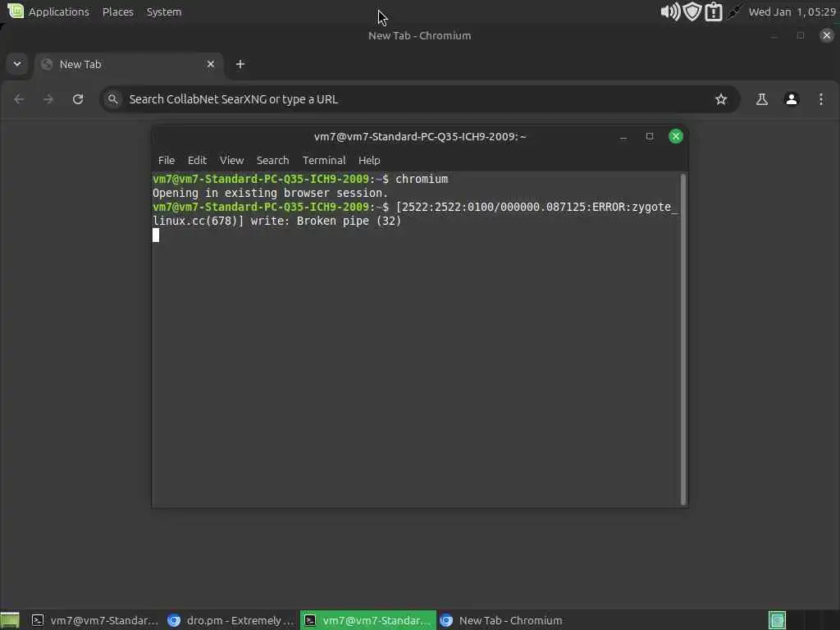Viewport: 840px width, 630px height.
Task: Click the network connection tray icon
Action: pyautogui.click(x=734, y=11)
